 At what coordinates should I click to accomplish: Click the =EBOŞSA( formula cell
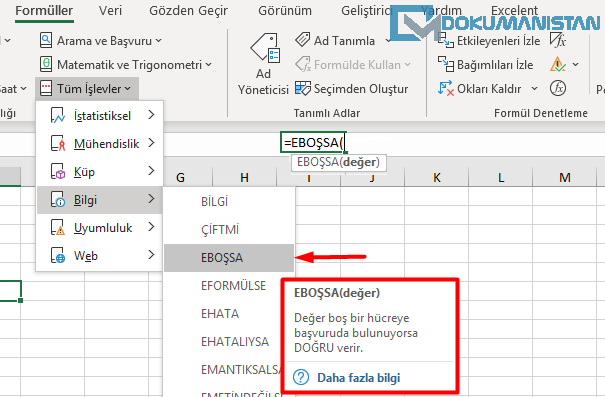[x=313, y=142]
